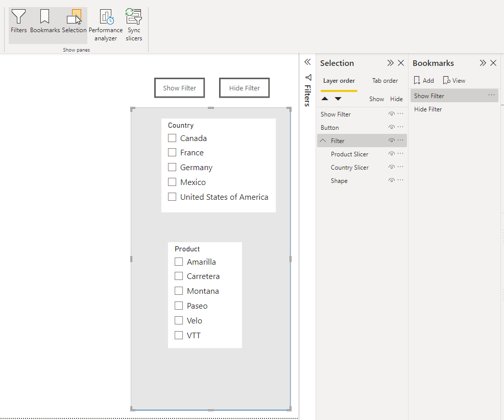This screenshot has height=420, width=504.
Task: Expand the collapsed Filters pane
Action: (307, 62)
